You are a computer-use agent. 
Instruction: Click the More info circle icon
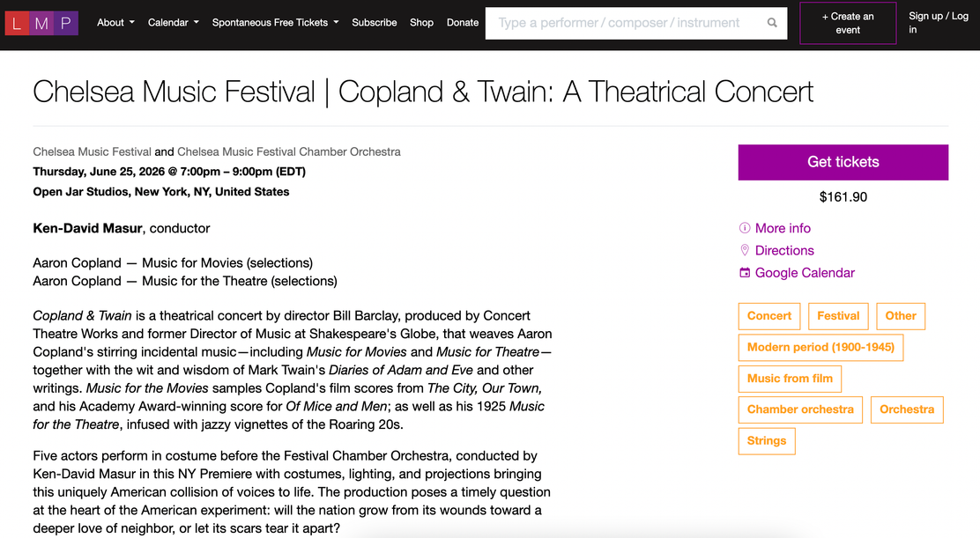coord(745,228)
